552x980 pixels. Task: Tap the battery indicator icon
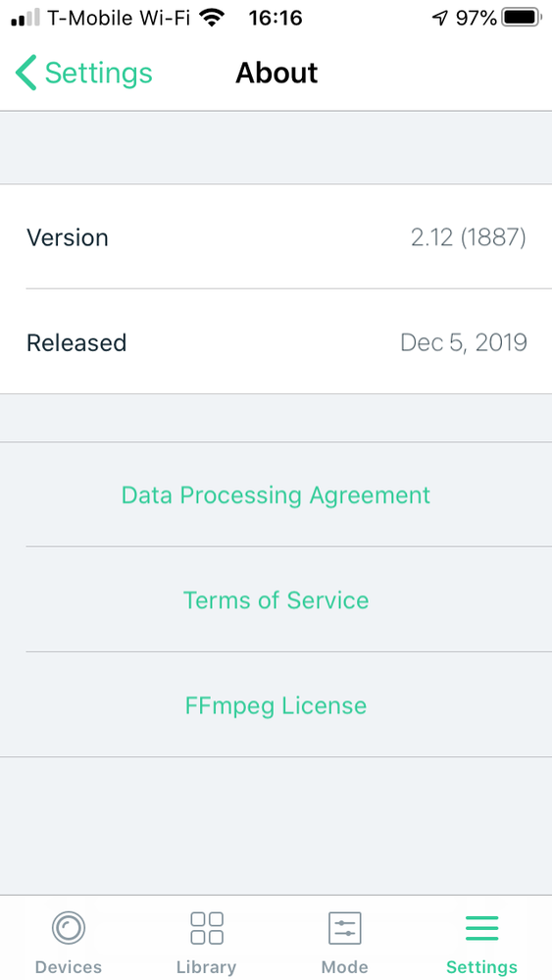[522, 18]
